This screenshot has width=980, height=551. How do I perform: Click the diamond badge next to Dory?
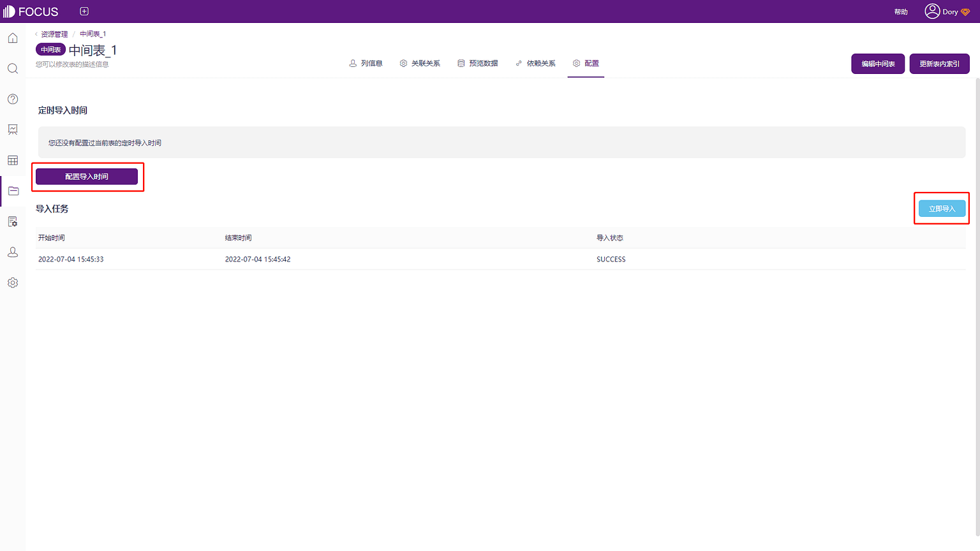point(965,12)
